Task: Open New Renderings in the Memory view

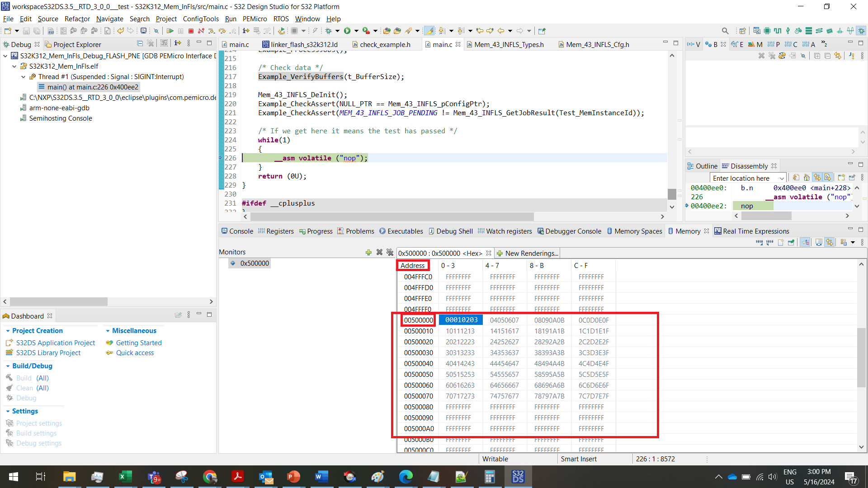Action: (x=527, y=253)
